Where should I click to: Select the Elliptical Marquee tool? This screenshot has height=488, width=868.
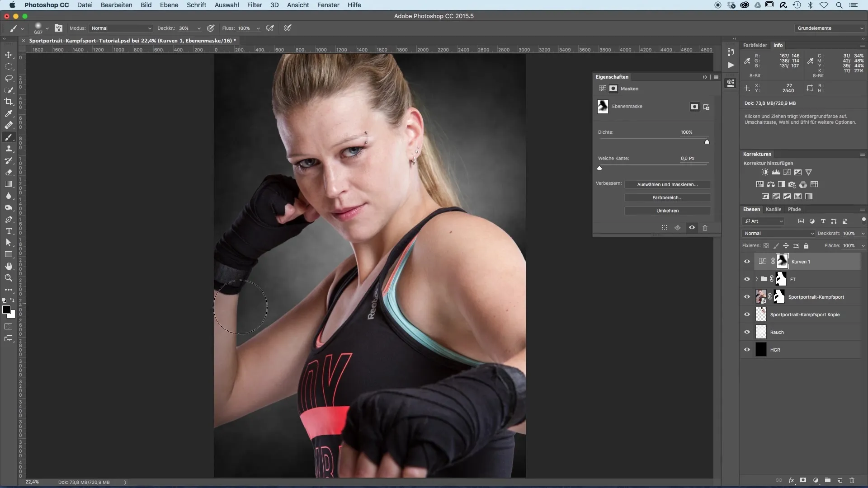point(9,67)
